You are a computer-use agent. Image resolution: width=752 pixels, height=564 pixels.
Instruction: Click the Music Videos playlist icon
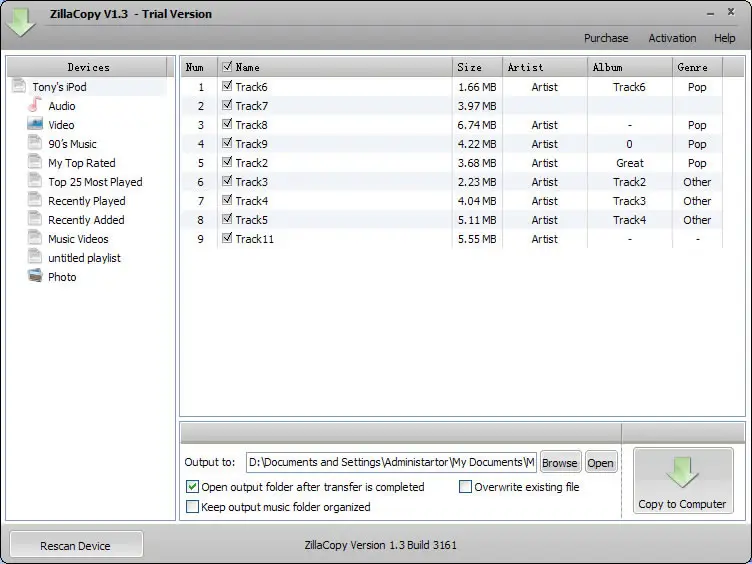point(35,238)
